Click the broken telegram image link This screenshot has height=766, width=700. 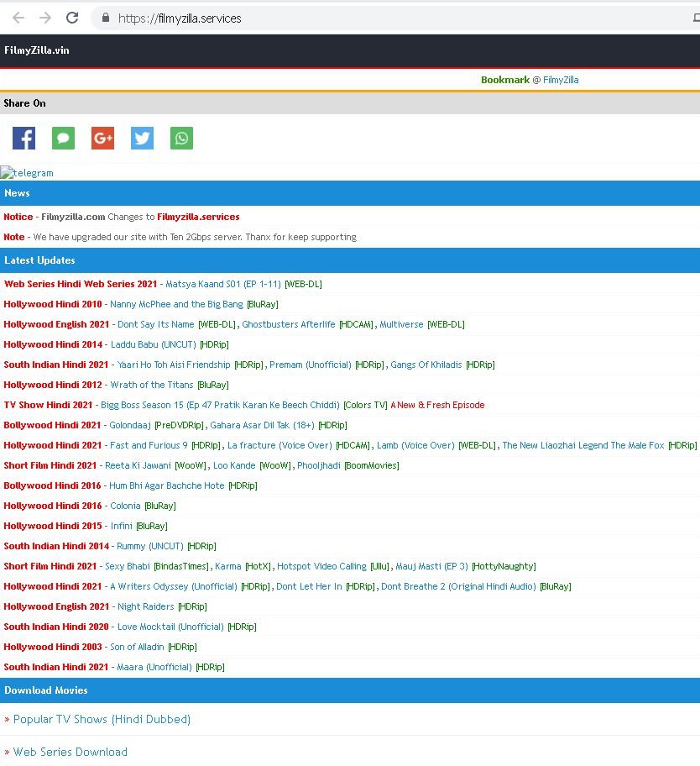tap(27, 172)
